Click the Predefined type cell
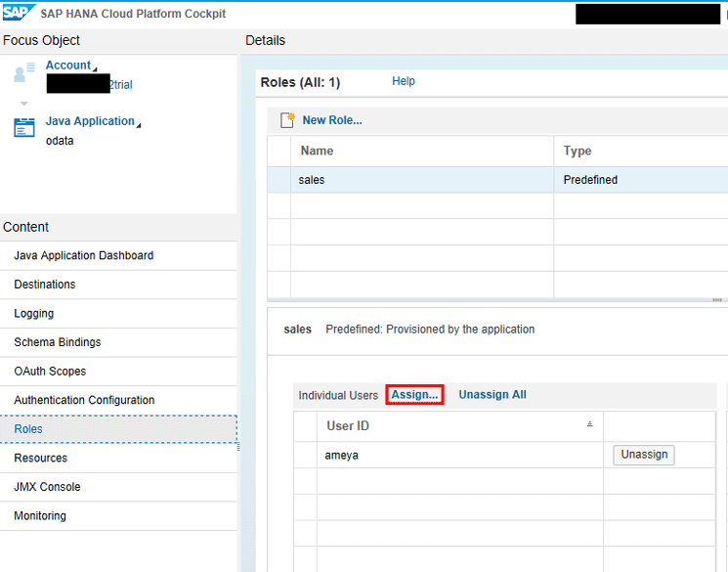The width and height of the screenshot is (728, 572). click(641, 180)
